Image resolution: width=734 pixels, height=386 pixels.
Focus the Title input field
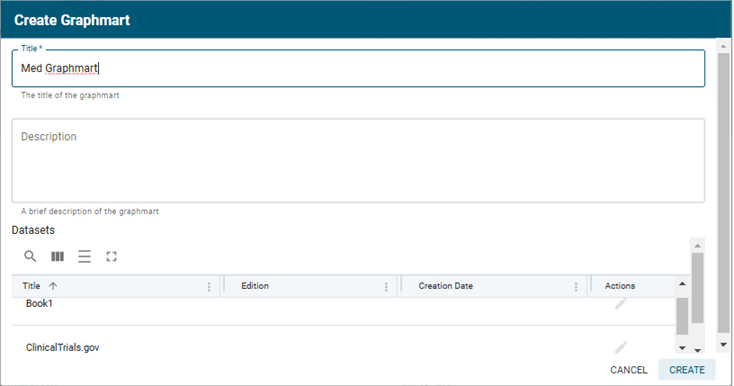(358, 68)
